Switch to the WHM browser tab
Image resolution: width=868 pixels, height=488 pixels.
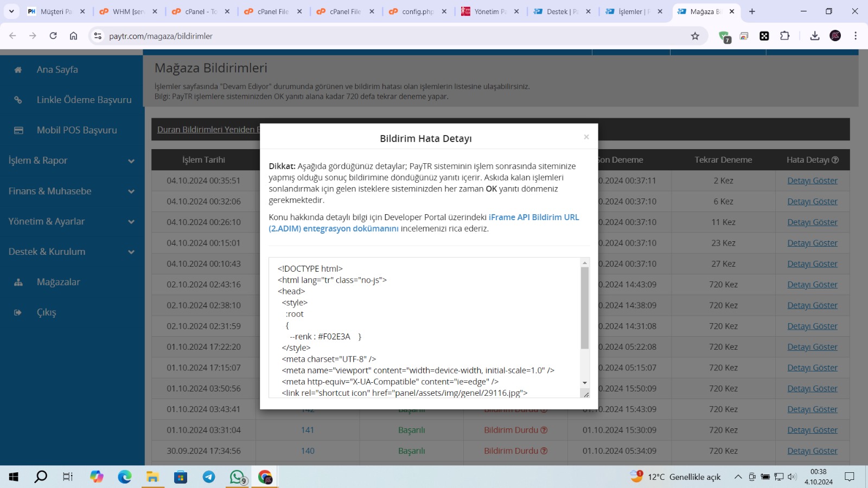[x=128, y=11]
